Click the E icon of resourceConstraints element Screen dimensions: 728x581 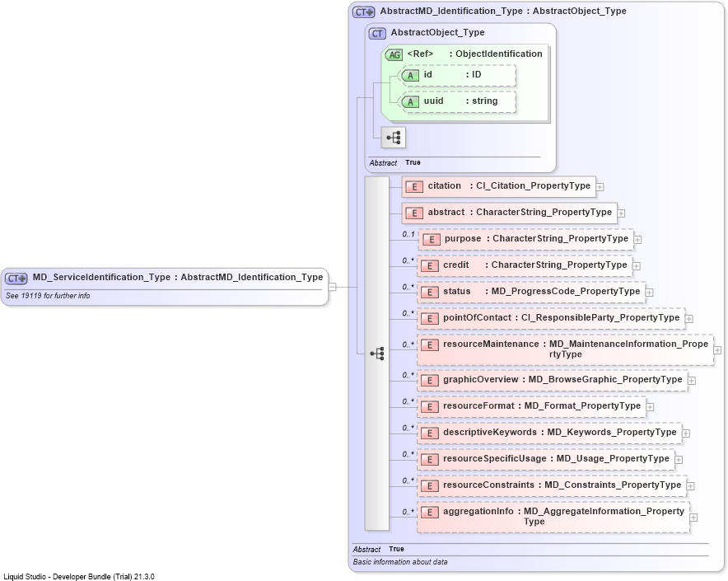[x=429, y=486]
